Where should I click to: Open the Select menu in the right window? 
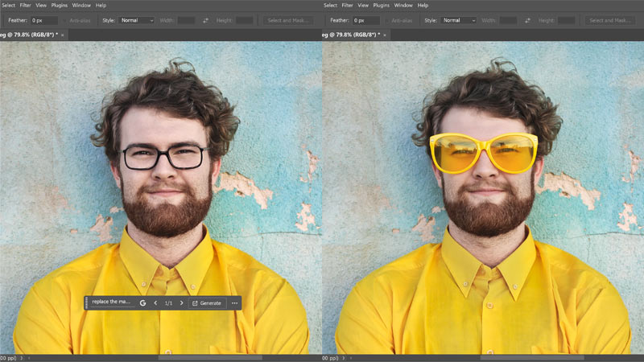click(330, 6)
